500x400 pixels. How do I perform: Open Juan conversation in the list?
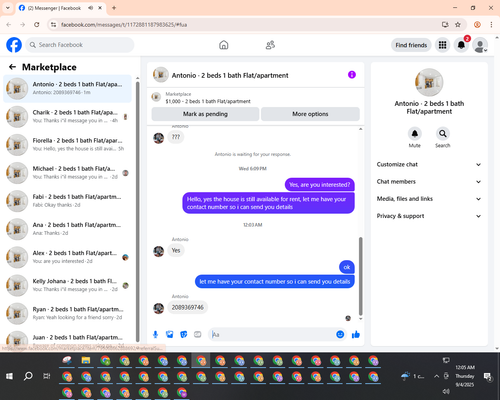[67, 338]
